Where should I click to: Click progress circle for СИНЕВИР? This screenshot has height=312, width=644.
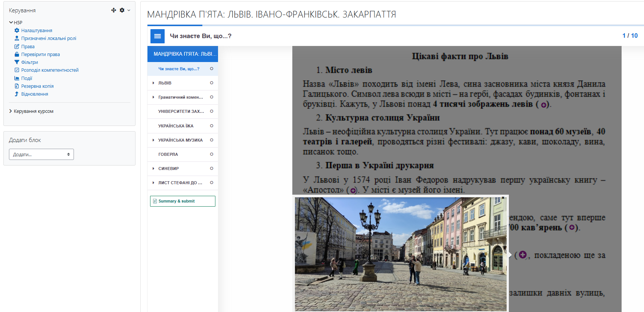pyautogui.click(x=212, y=169)
